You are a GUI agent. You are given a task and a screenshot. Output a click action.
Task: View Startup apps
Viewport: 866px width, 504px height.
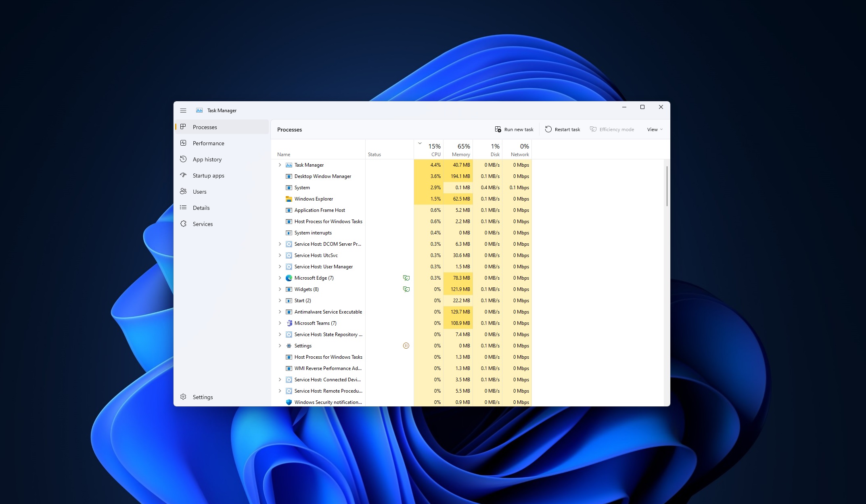(208, 175)
